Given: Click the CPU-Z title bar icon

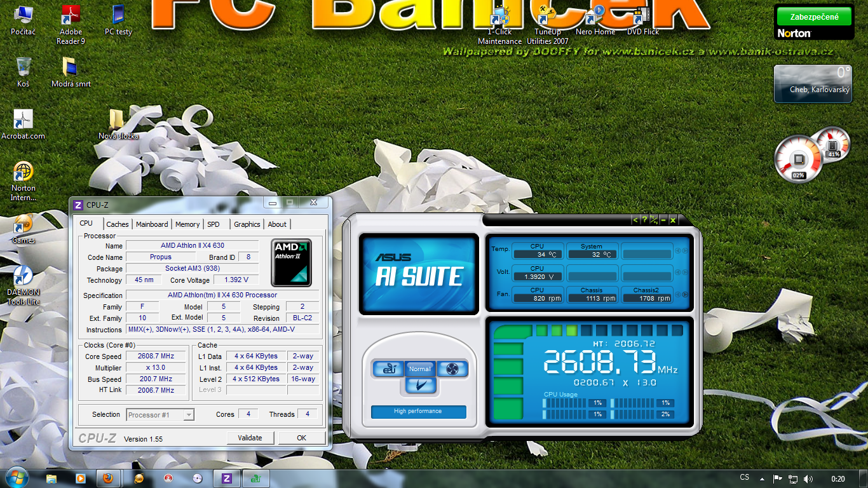Looking at the screenshot, I should (78, 205).
